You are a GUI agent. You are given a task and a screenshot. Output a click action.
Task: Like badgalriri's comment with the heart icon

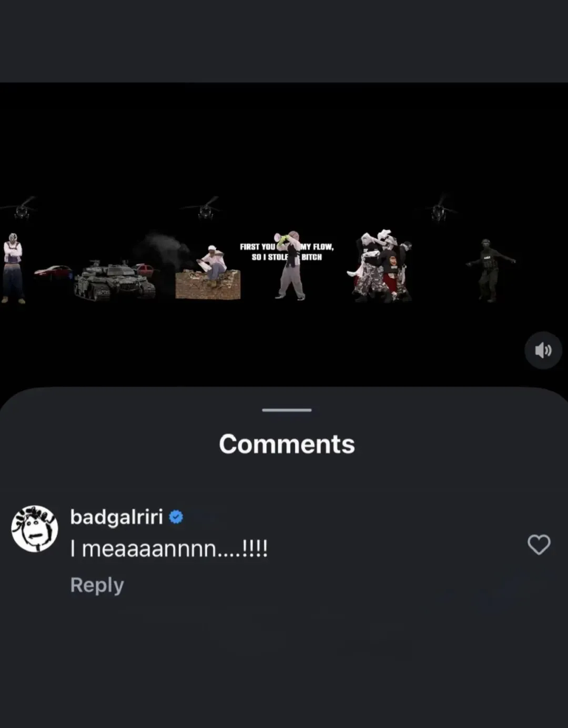539,544
